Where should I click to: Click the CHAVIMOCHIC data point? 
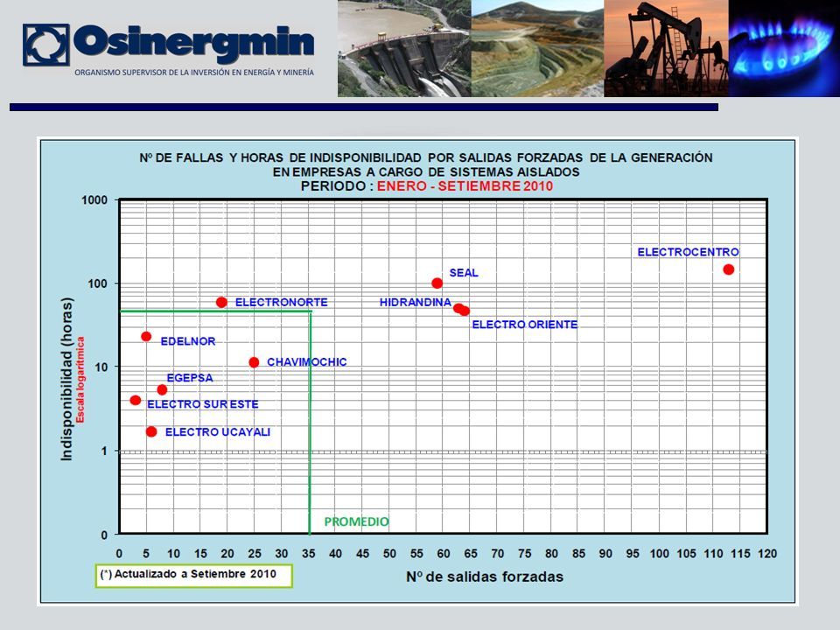tap(254, 362)
